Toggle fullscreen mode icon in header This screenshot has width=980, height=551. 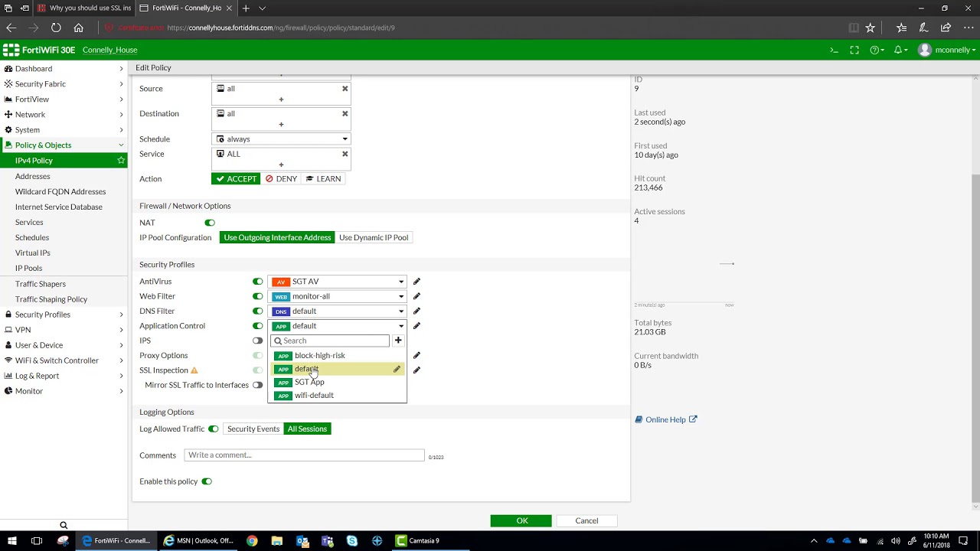[854, 50]
